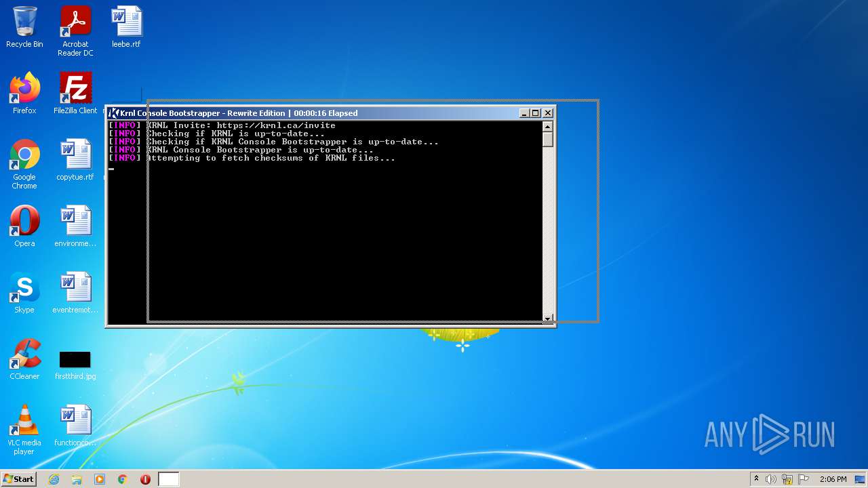Launch Firefox from the desktop
The height and width of the screenshot is (488, 868).
tap(24, 94)
